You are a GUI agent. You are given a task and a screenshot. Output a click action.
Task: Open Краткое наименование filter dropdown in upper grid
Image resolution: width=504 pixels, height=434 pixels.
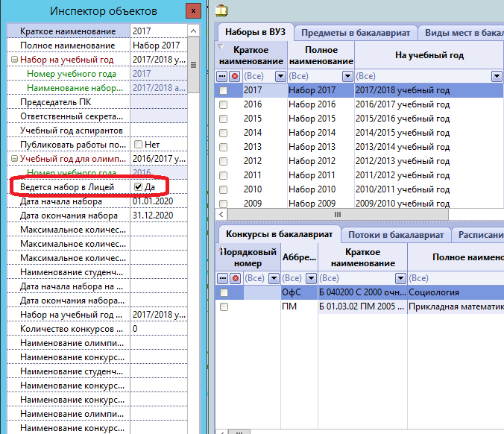click(280, 77)
